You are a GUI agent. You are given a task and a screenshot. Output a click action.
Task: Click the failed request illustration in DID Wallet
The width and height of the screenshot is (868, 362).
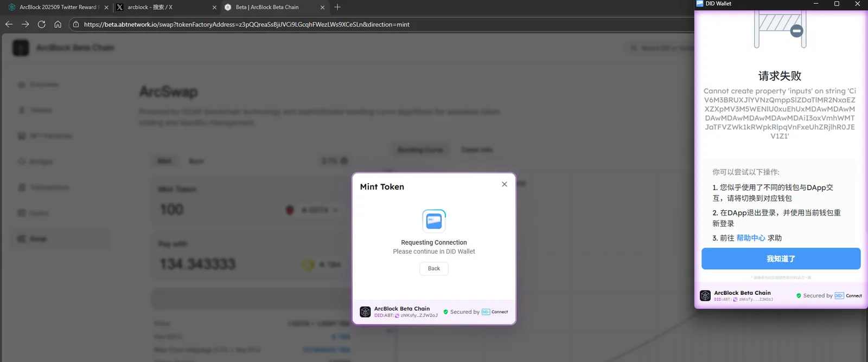tap(780, 28)
